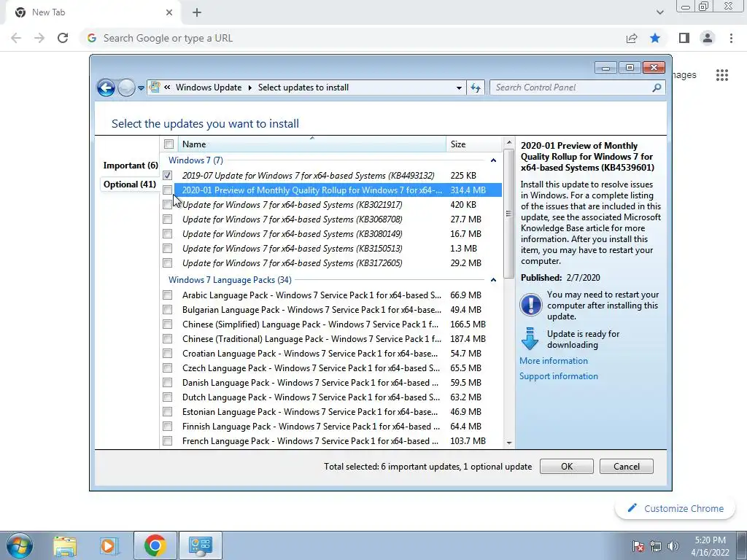Check the Arabic Language Pack checkbox

[x=167, y=295]
